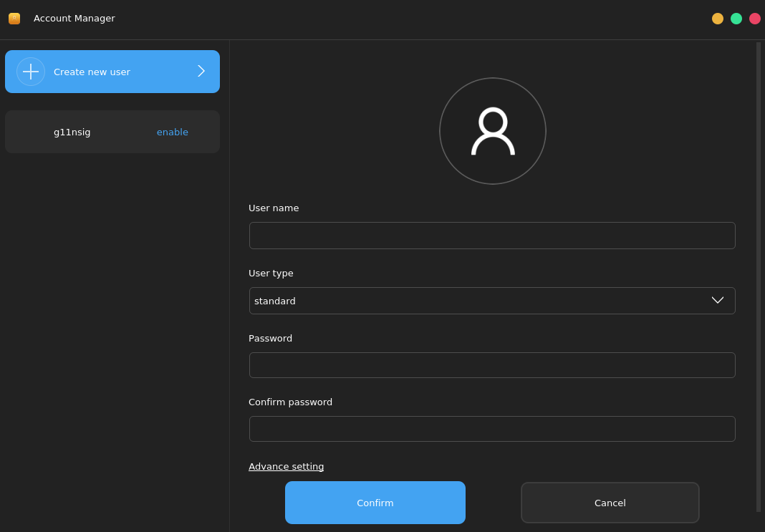Minimize the window with the yellow button
The image size is (765, 532).
tap(718, 19)
